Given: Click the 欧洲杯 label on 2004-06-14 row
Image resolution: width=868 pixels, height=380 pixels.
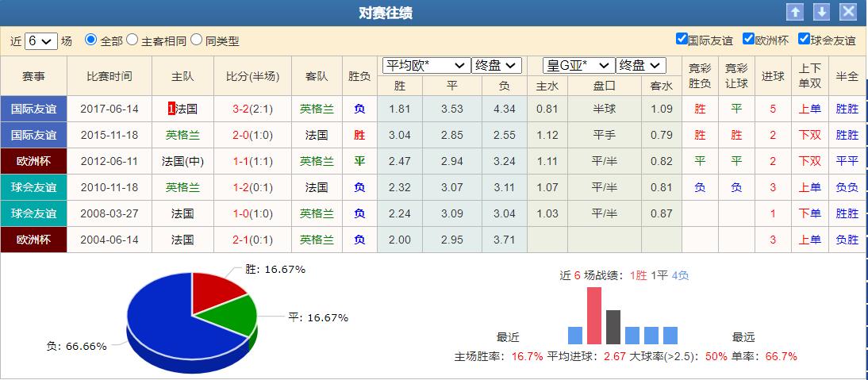Looking at the screenshot, I should [x=34, y=240].
